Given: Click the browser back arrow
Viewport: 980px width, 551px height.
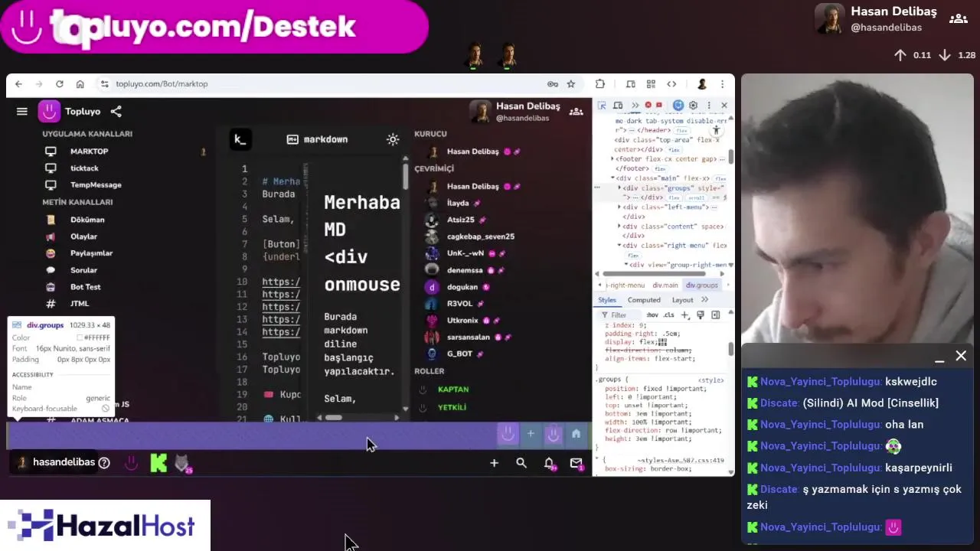Looking at the screenshot, I should 18,84.
